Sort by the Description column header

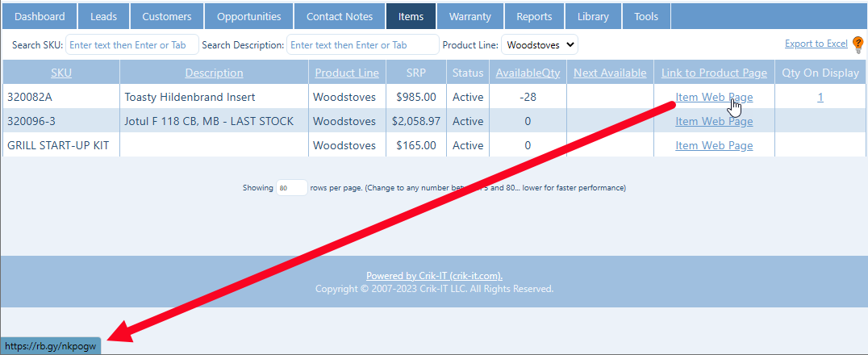[214, 73]
